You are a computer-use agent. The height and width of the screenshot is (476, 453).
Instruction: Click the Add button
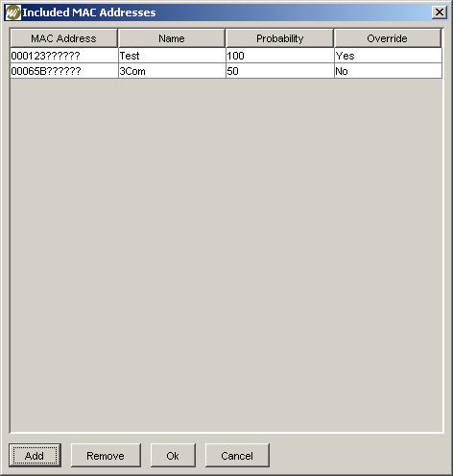[35, 455]
